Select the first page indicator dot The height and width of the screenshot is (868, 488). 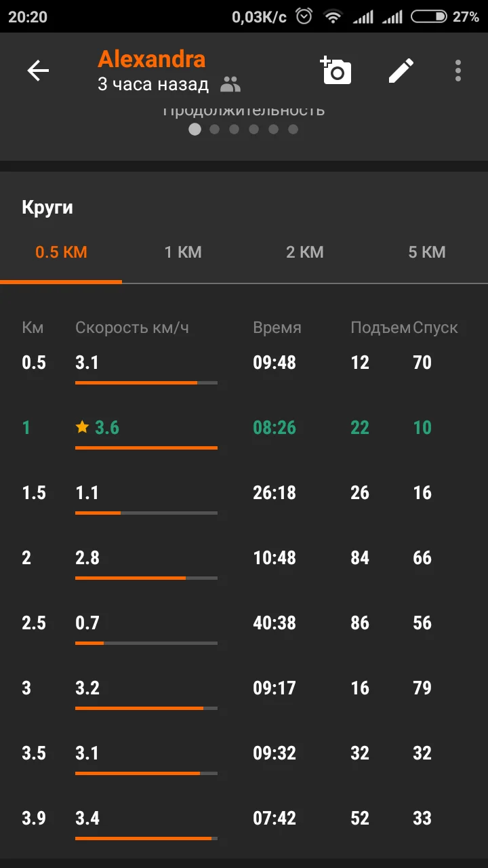click(195, 130)
